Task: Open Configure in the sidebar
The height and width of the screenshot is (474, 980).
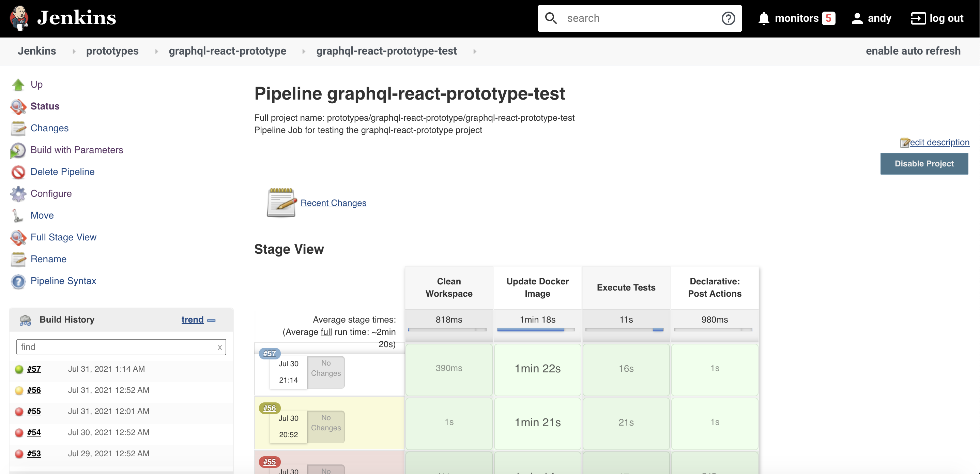Action: [51, 194]
